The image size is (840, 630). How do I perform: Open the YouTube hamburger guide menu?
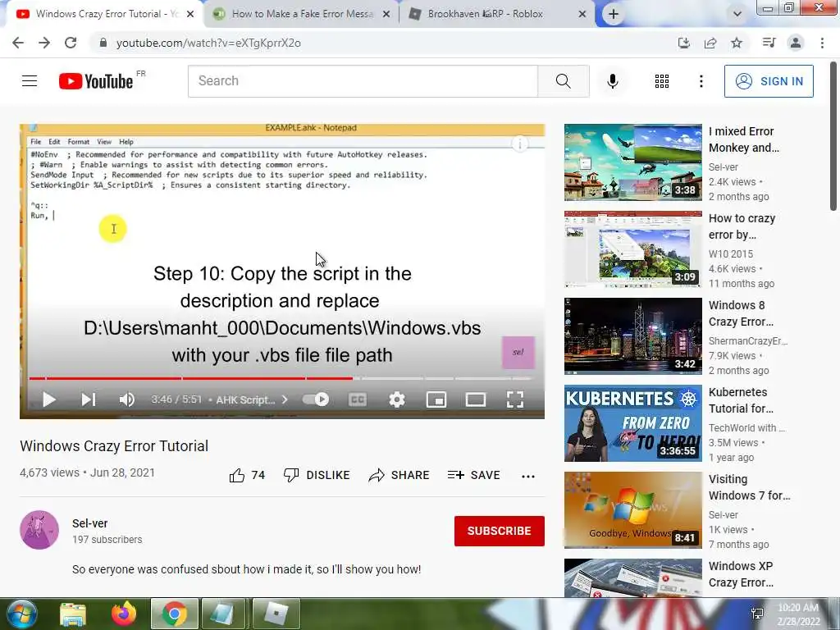pos(30,81)
